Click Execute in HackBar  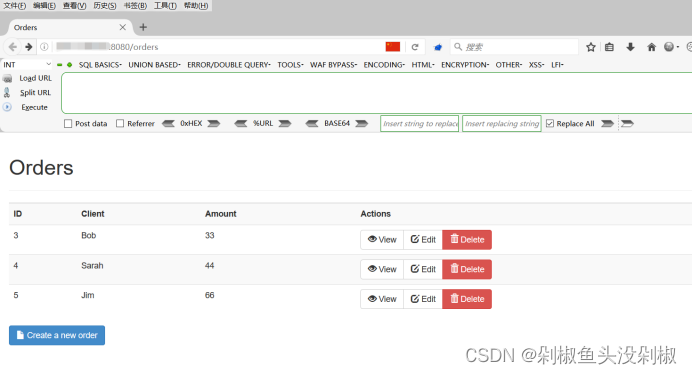point(34,107)
